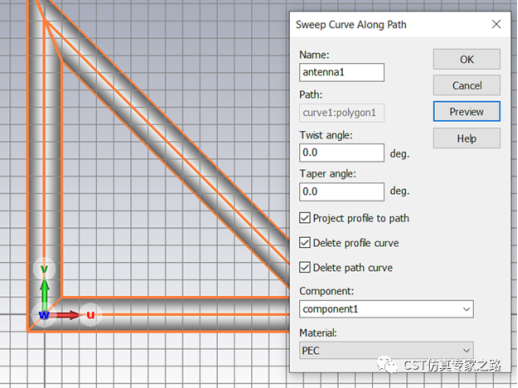Click the red u-axis arrow
The width and height of the screenshot is (518, 388).
pos(65,315)
